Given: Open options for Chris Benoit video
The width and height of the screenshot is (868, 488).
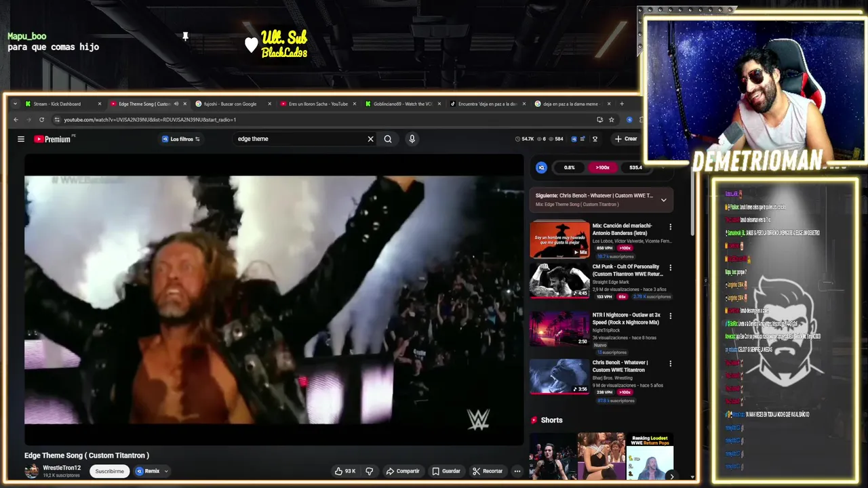Looking at the screenshot, I should pyautogui.click(x=671, y=364).
